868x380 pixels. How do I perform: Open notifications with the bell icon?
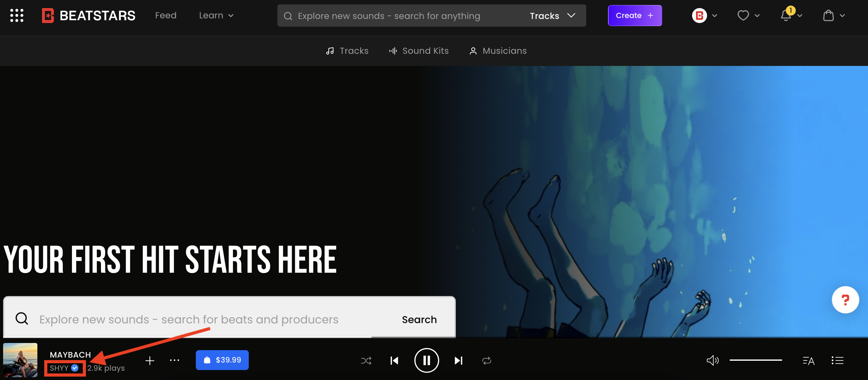point(786,15)
